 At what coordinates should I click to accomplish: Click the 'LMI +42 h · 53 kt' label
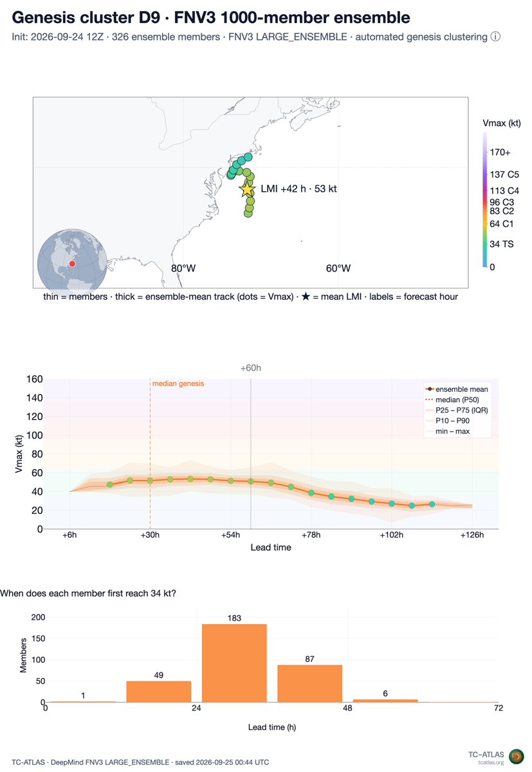point(298,189)
